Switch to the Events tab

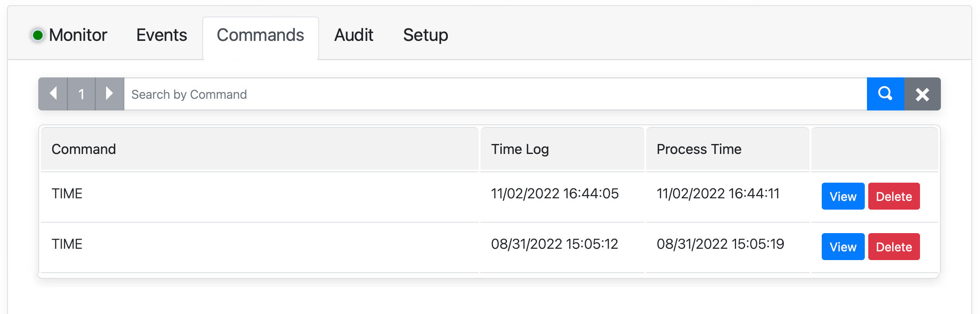tap(161, 35)
